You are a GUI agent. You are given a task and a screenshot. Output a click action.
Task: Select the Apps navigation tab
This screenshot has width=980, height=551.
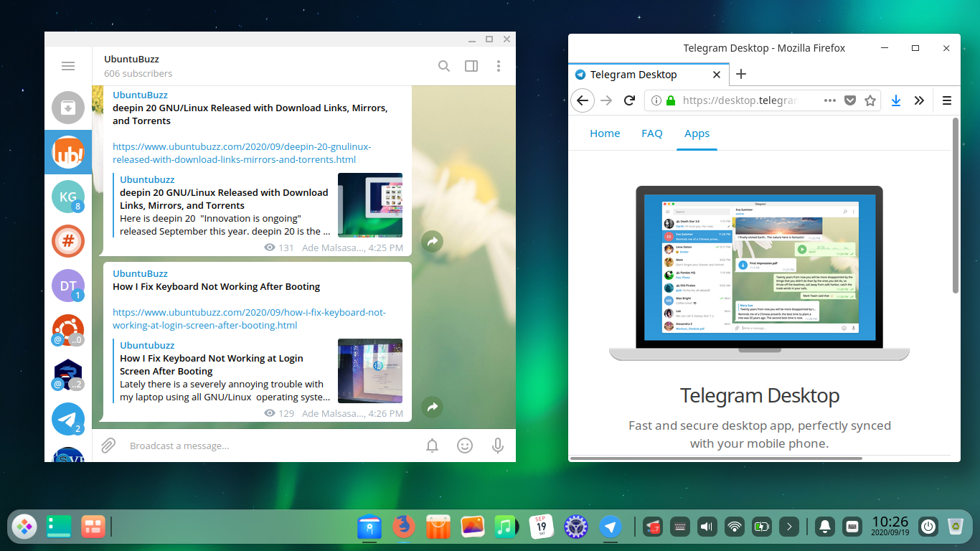[697, 133]
